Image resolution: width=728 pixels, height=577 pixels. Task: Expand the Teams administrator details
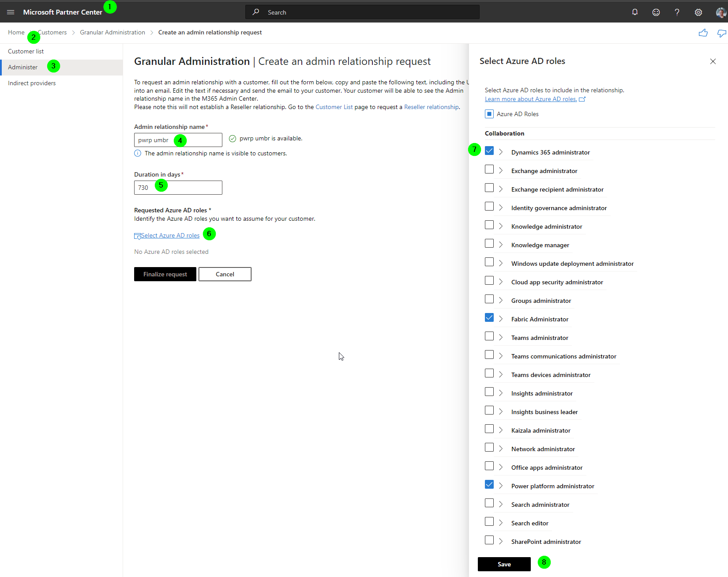pos(501,337)
